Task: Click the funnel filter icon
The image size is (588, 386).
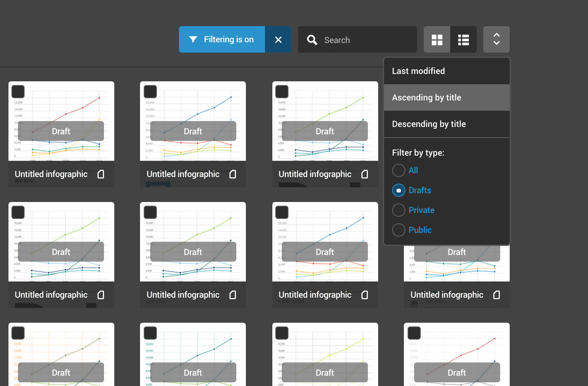Action: [x=193, y=39]
